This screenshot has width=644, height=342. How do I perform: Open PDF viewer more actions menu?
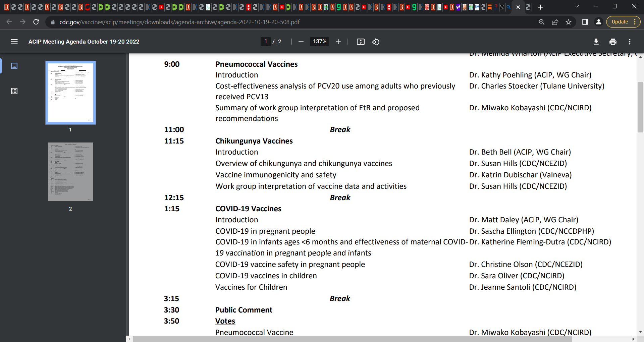click(630, 42)
